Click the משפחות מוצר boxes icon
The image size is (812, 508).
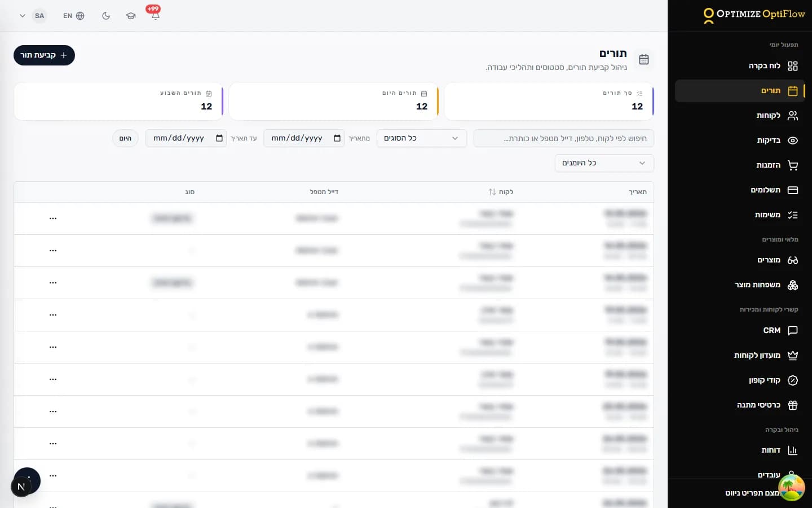pos(793,285)
